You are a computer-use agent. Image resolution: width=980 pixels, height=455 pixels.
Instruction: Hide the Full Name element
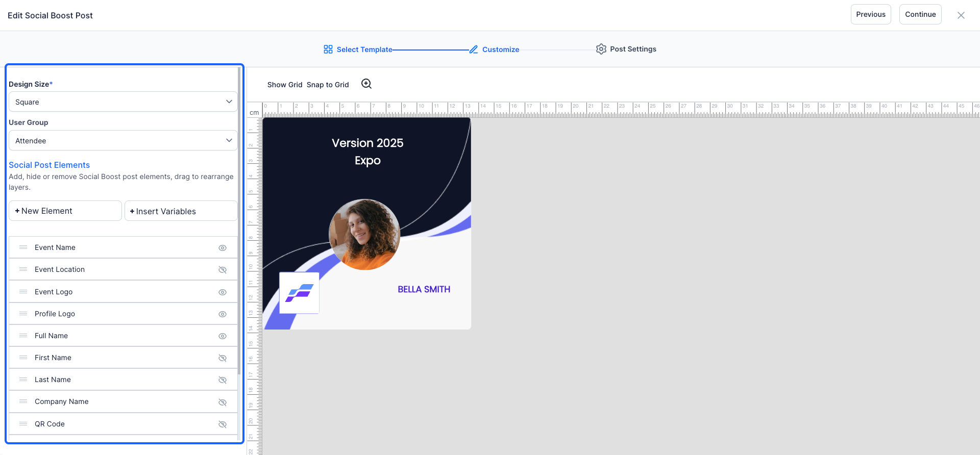(x=223, y=336)
